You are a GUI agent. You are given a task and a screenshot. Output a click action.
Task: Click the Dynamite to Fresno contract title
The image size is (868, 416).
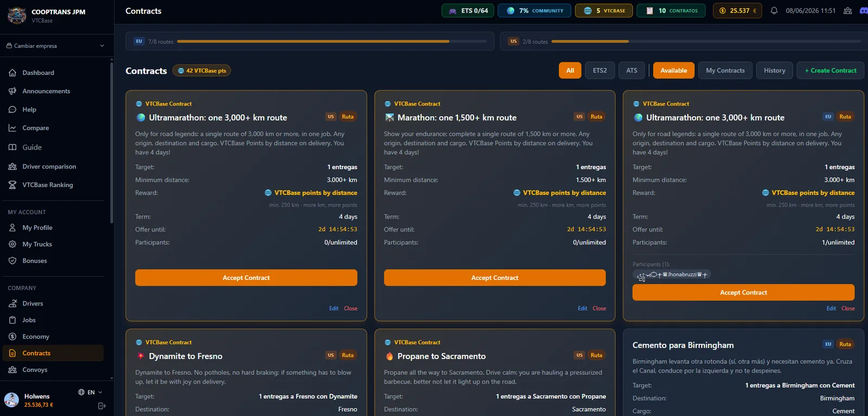click(x=186, y=356)
